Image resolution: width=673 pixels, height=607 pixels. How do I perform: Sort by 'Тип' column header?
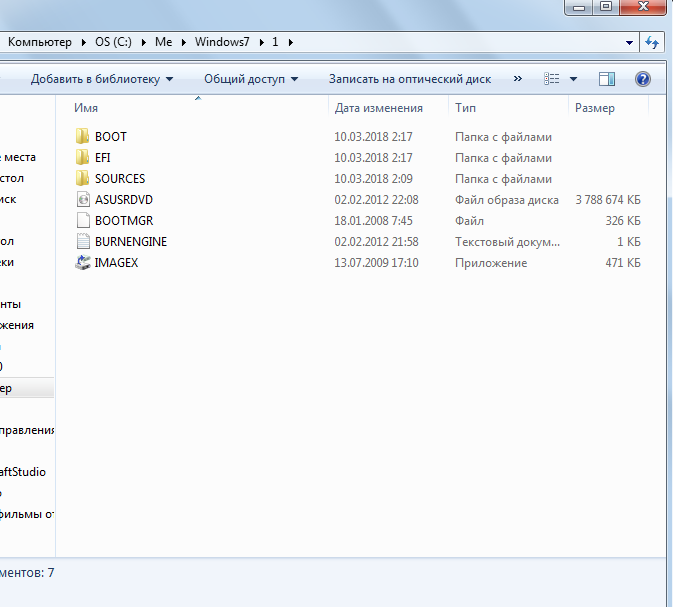465,108
